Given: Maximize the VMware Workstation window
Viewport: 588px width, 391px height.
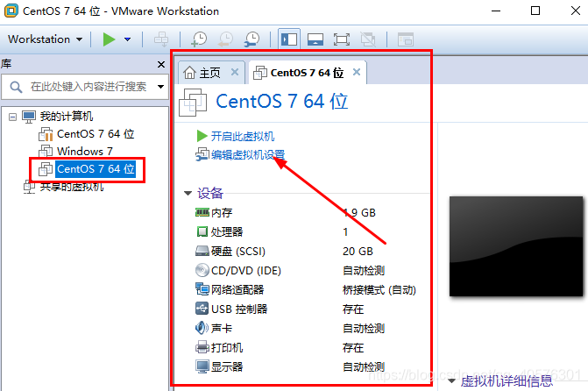Looking at the screenshot, I should [535, 11].
